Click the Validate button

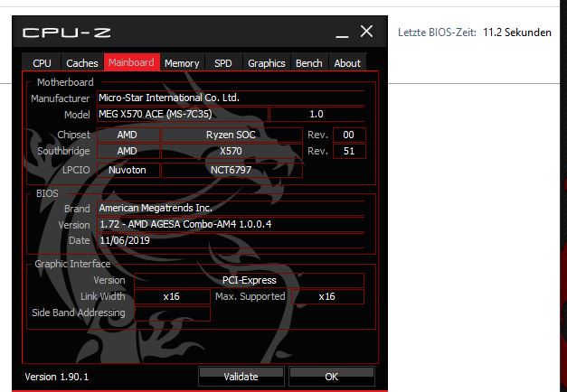tap(241, 377)
